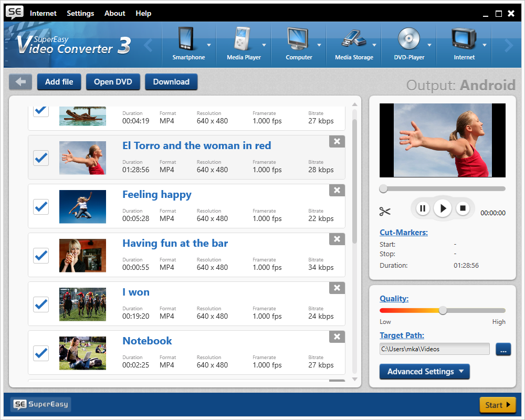Select the Internet TV profile icon
525x420 pixels.
[464, 38]
